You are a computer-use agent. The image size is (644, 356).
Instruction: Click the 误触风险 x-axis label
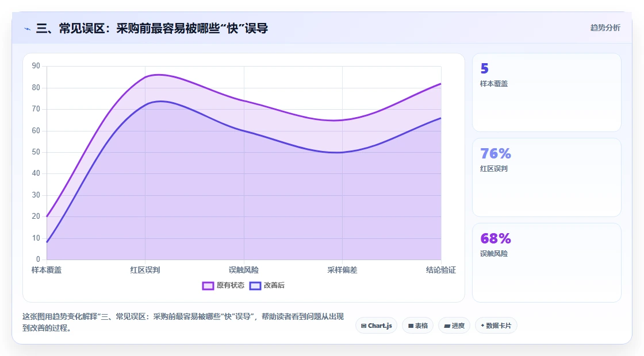(244, 270)
